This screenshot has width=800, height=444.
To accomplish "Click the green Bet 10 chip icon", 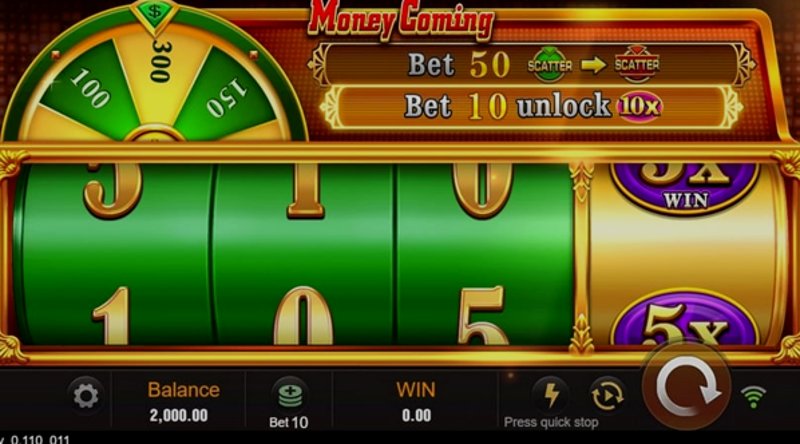I will [290, 396].
